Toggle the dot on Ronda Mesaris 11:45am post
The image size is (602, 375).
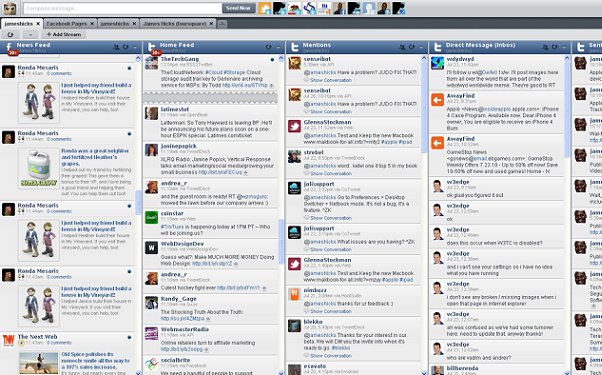(x=129, y=68)
